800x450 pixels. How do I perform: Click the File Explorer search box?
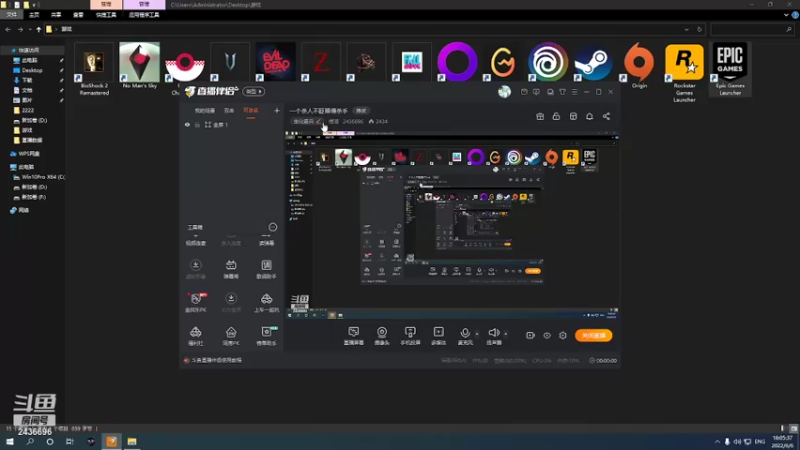click(x=752, y=30)
